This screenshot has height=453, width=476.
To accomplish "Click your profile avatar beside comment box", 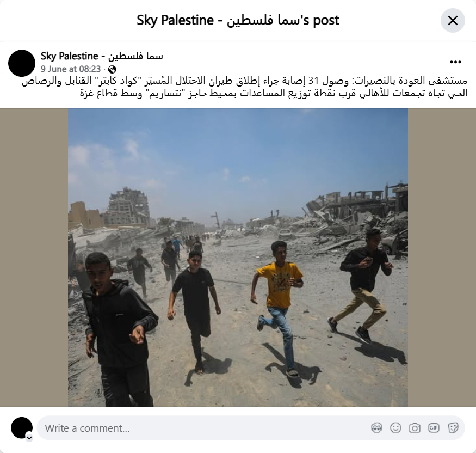I will coord(22,428).
